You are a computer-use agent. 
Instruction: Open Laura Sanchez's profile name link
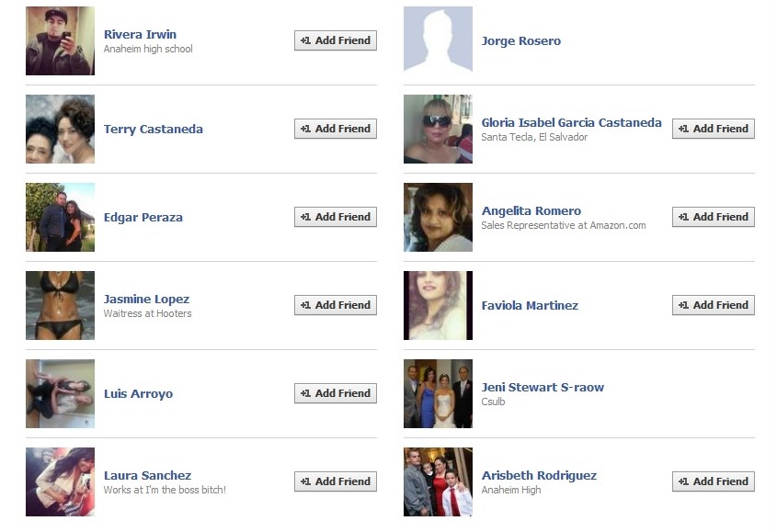[x=148, y=476]
